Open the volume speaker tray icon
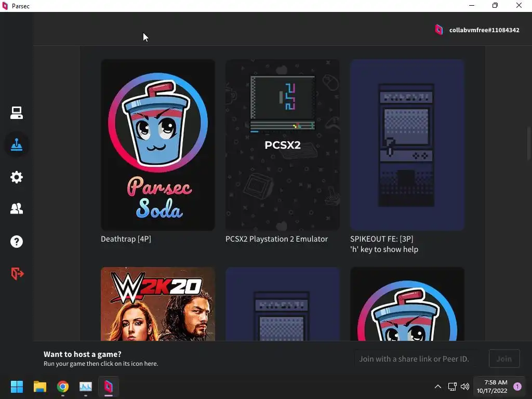Screen dimensions: 532x399 click(465, 387)
